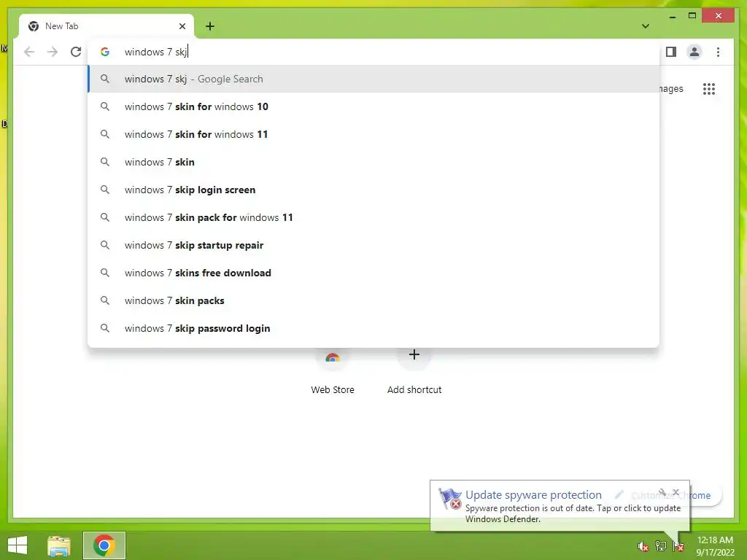Click the network tray icon
Screen dimensions: 747x560
tap(660, 546)
